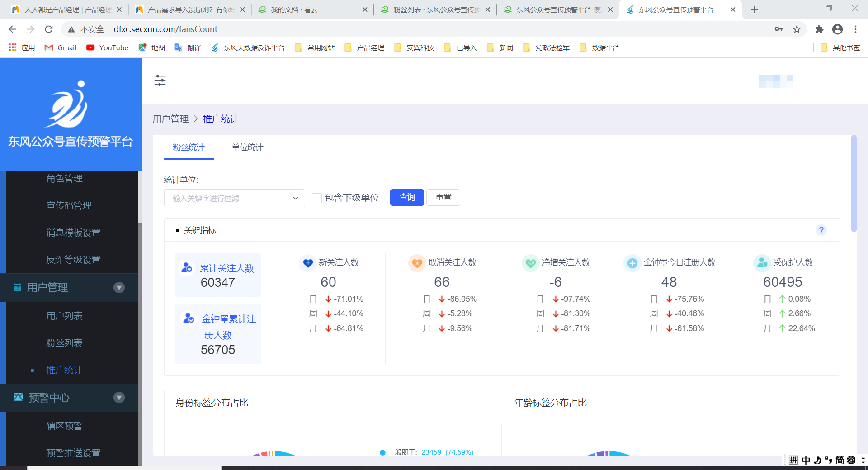Switch to the 单位统计 tab
Viewport: 868px width, 470px height.
(247, 147)
